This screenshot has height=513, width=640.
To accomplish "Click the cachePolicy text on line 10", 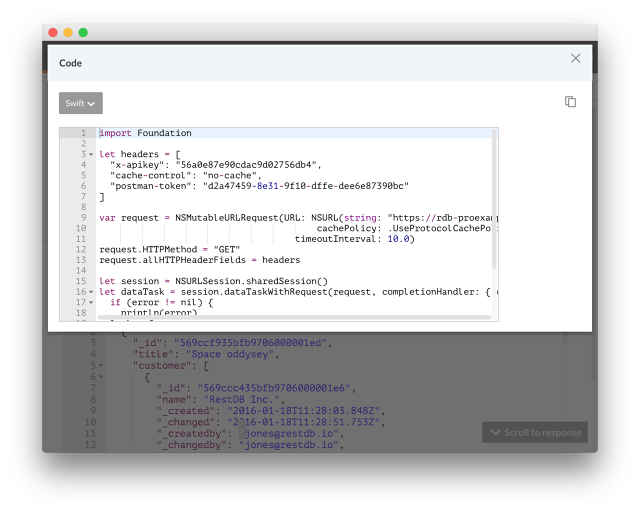I will 346,229.
